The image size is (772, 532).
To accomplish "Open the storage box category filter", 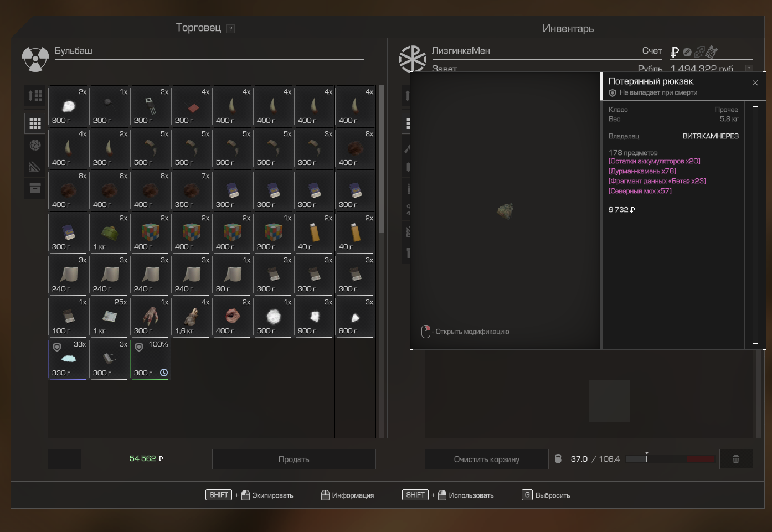I will (35, 188).
